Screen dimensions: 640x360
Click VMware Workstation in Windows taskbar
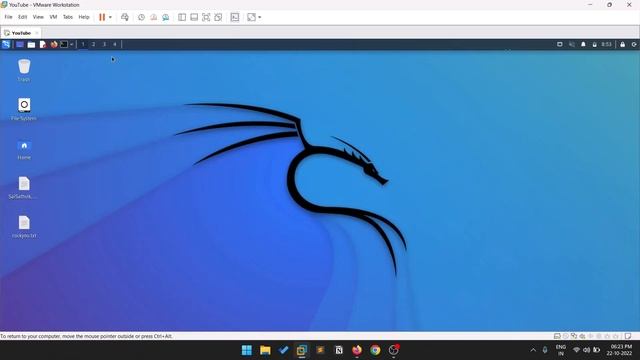click(x=302, y=350)
